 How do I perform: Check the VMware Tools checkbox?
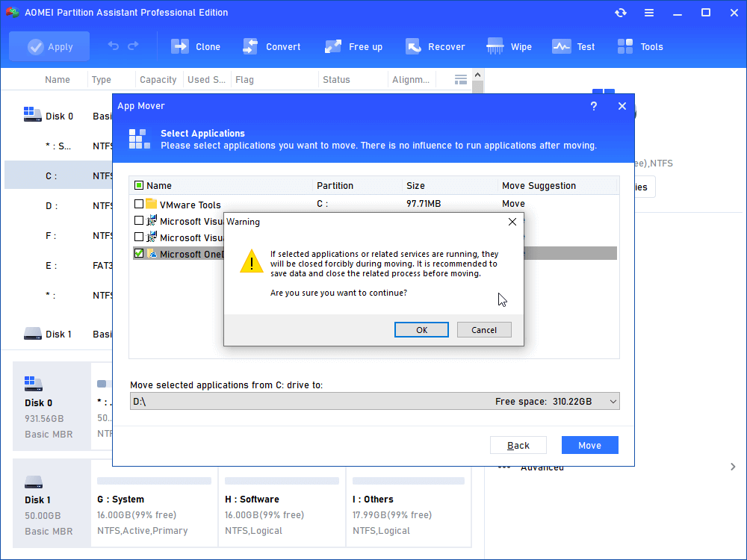coord(139,204)
